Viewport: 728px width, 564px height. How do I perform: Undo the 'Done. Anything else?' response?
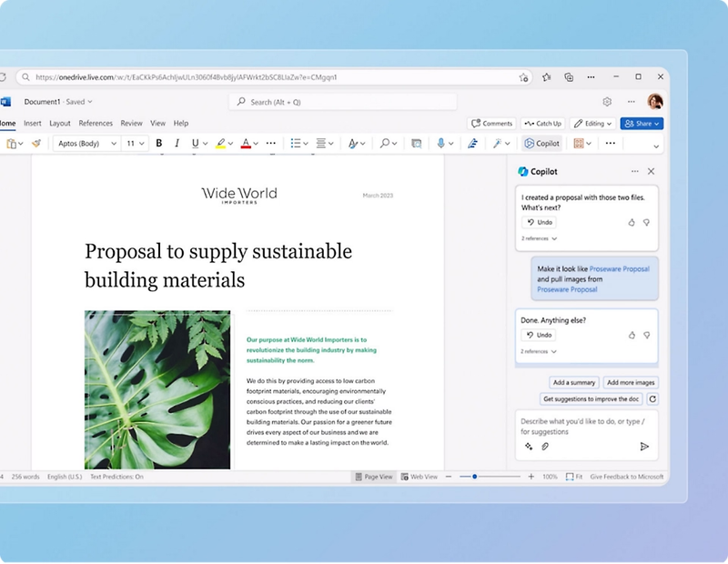[539, 335]
